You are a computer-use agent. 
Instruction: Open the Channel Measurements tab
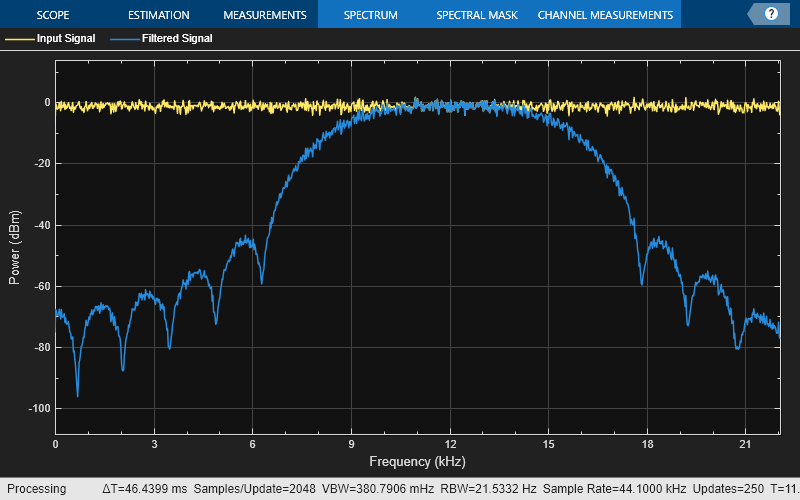pyautogui.click(x=605, y=15)
